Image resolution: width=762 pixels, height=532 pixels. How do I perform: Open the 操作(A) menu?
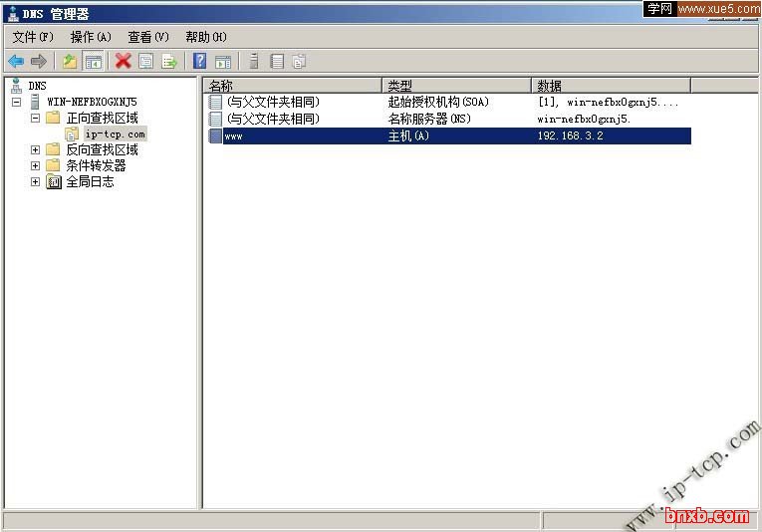pos(91,37)
